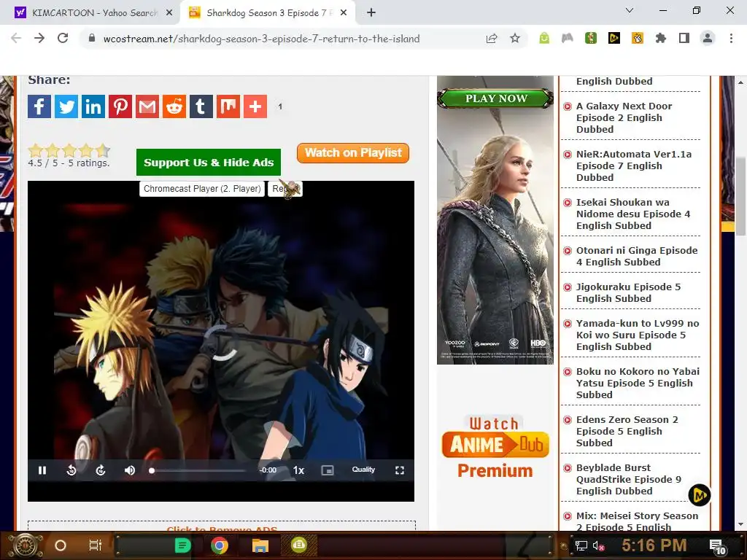This screenshot has height=560, width=747.
Task: Bookmark this page with the star
Action: (515, 39)
